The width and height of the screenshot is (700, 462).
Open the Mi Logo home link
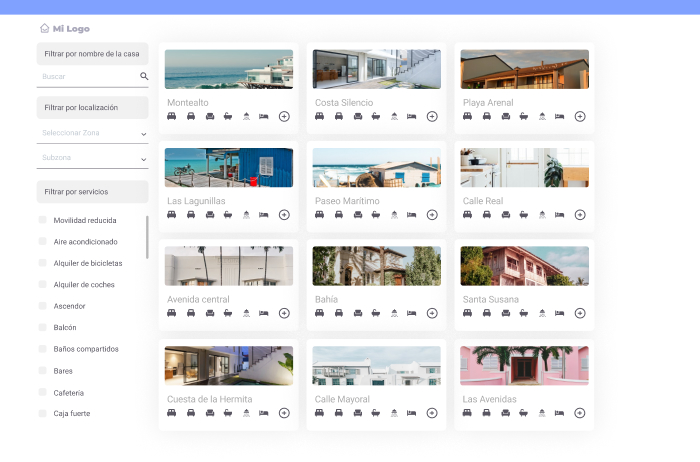coord(71,29)
